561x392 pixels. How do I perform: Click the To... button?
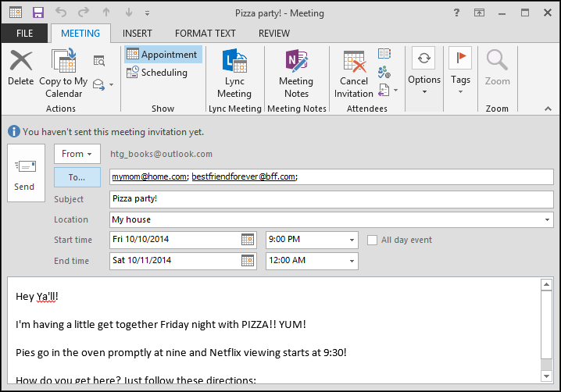click(x=77, y=177)
